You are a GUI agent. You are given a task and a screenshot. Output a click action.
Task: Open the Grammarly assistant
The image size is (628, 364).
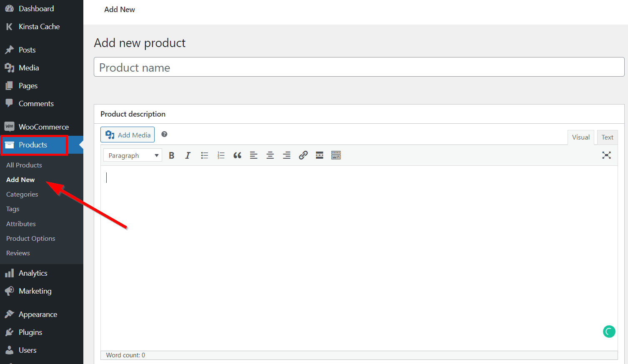point(609,332)
